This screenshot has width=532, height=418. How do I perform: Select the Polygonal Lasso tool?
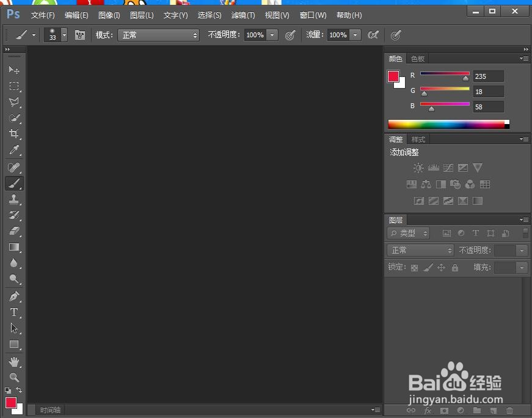click(x=14, y=101)
